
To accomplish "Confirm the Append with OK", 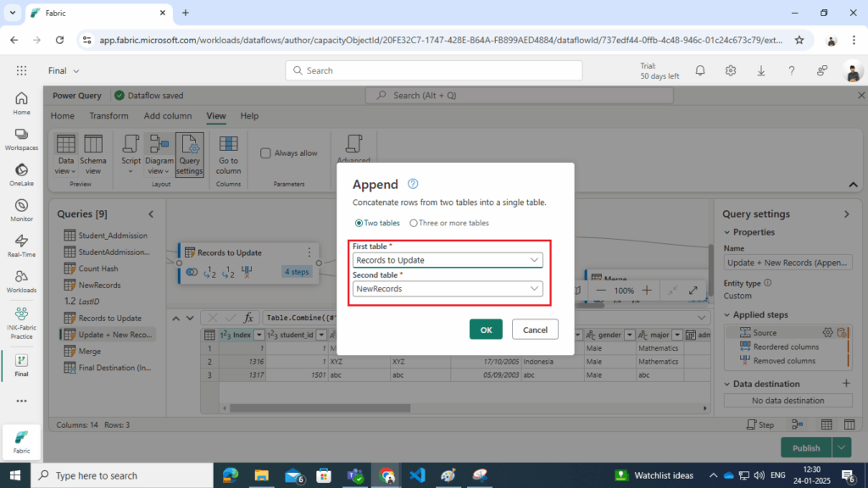I will (x=486, y=330).
